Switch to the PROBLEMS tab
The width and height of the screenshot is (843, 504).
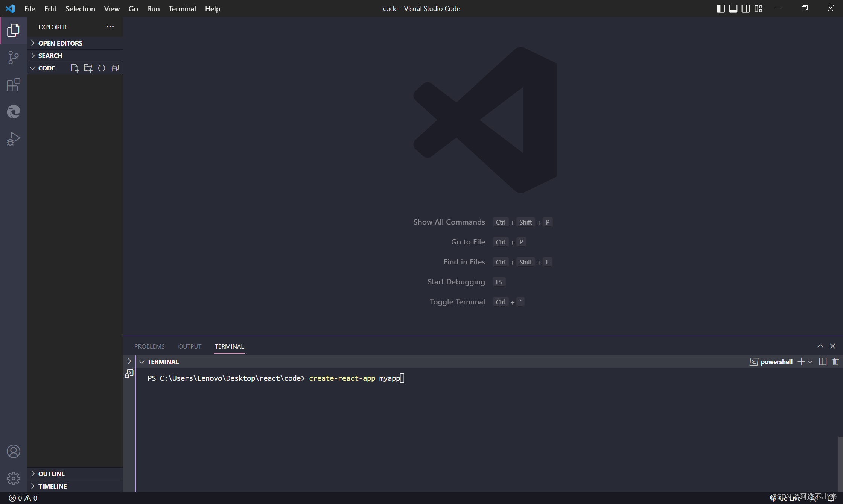(x=149, y=346)
